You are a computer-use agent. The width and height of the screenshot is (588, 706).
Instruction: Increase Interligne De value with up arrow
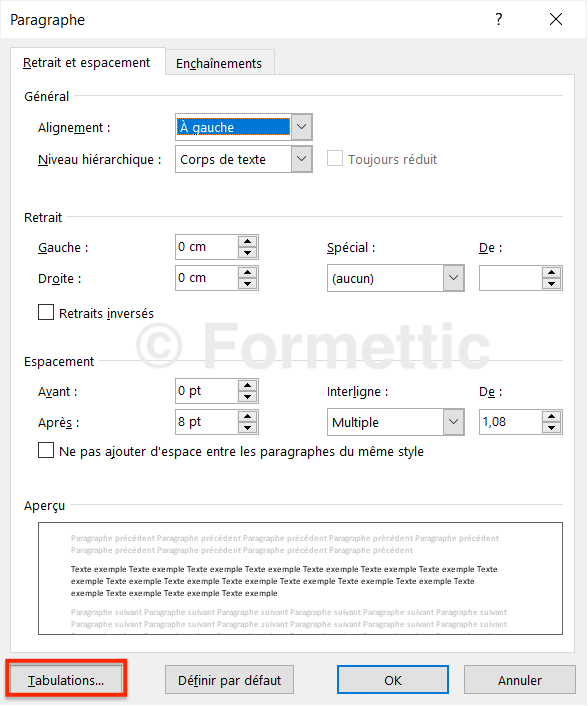click(552, 416)
